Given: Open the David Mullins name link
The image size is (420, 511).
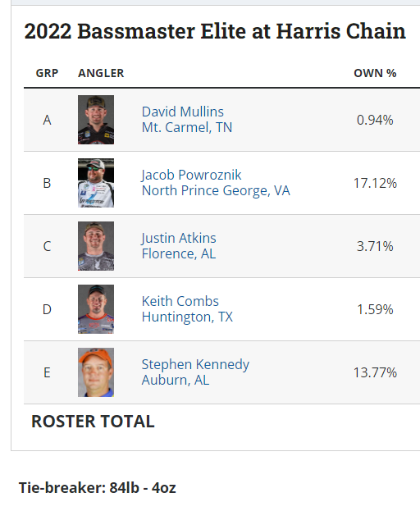Looking at the screenshot, I should [x=182, y=112].
